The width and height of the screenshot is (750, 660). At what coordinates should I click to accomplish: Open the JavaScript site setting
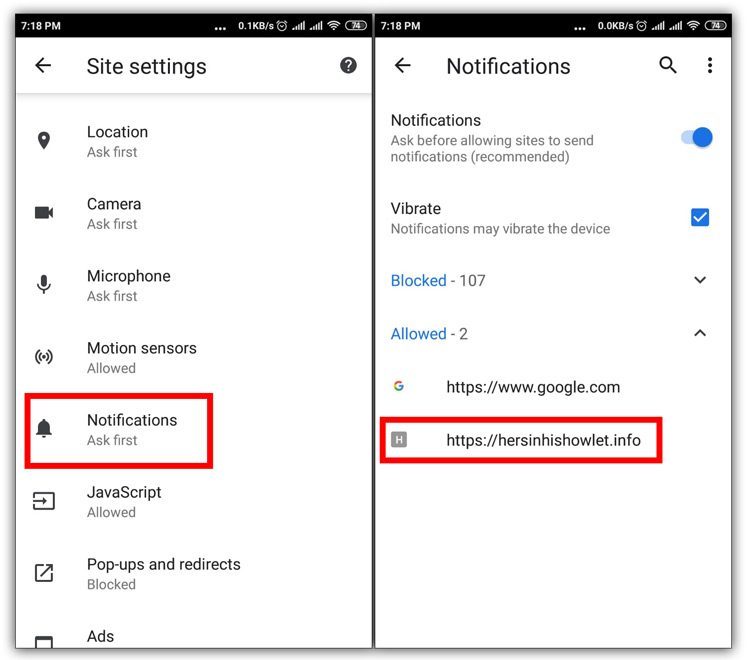[x=194, y=502]
